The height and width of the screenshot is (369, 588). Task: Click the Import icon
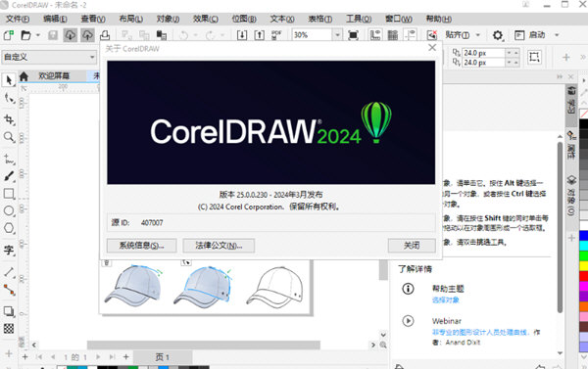242,35
